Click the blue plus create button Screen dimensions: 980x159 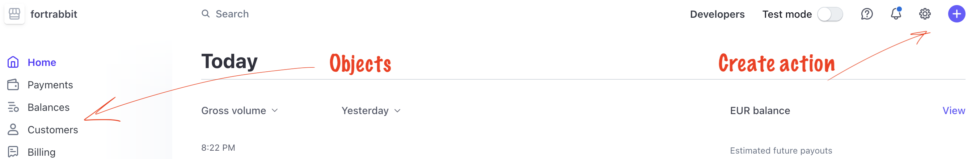[x=956, y=14]
